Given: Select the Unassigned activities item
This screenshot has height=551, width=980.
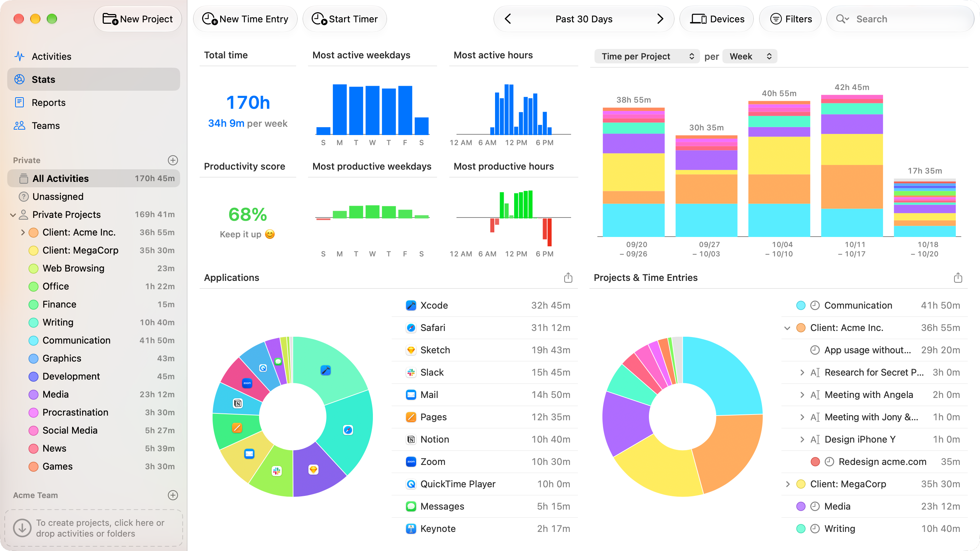Looking at the screenshot, I should pyautogui.click(x=94, y=197).
